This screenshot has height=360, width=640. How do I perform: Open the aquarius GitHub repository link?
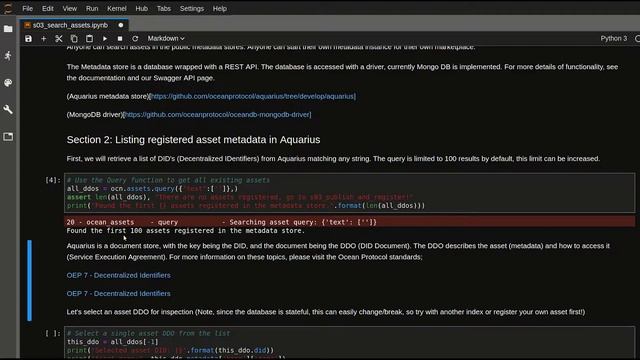(253, 96)
